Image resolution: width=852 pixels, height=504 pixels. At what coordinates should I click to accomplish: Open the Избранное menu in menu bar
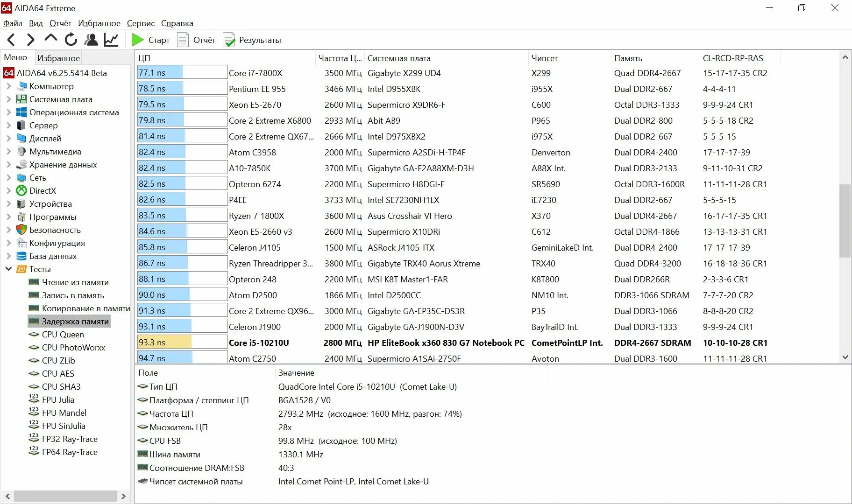click(x=99, y=23)
